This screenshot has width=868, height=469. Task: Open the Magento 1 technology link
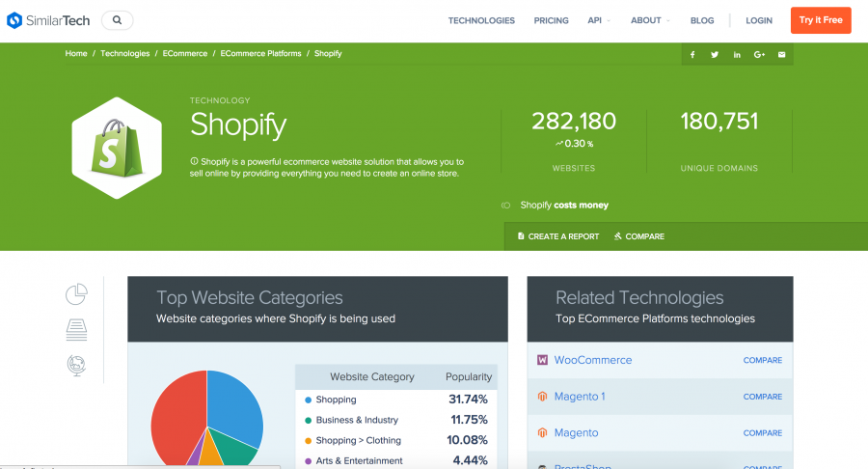click(580, 397)
